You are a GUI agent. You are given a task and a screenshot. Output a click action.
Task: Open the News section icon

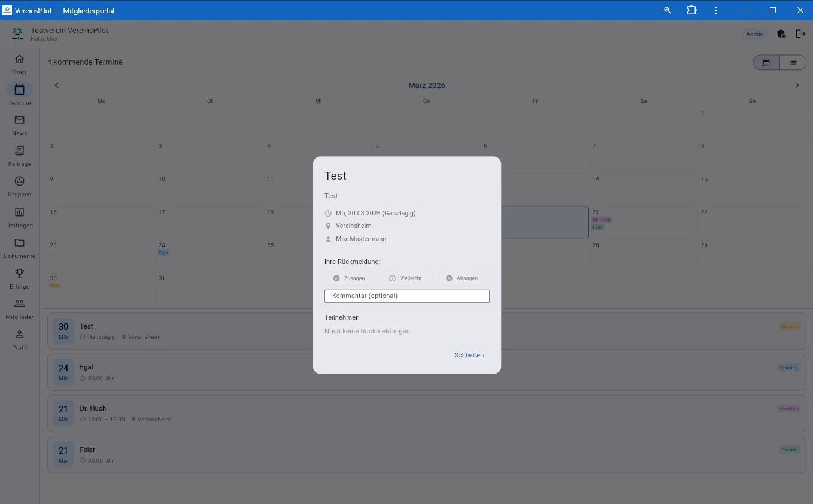pos(19,125)
